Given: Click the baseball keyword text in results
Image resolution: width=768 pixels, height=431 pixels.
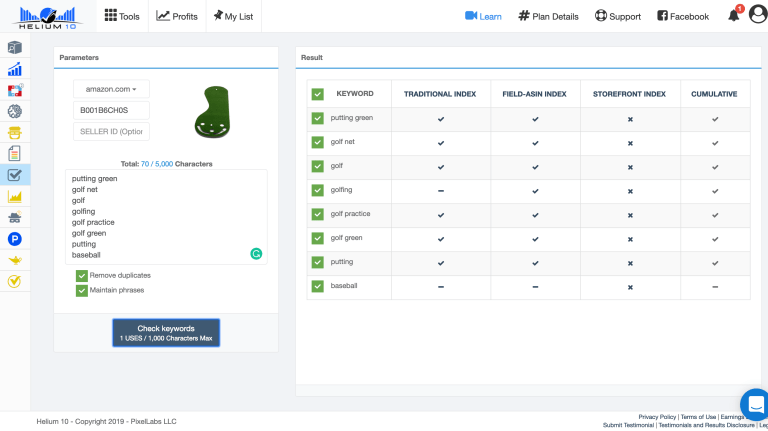Looking at the screenshot, I should point(344,286).
